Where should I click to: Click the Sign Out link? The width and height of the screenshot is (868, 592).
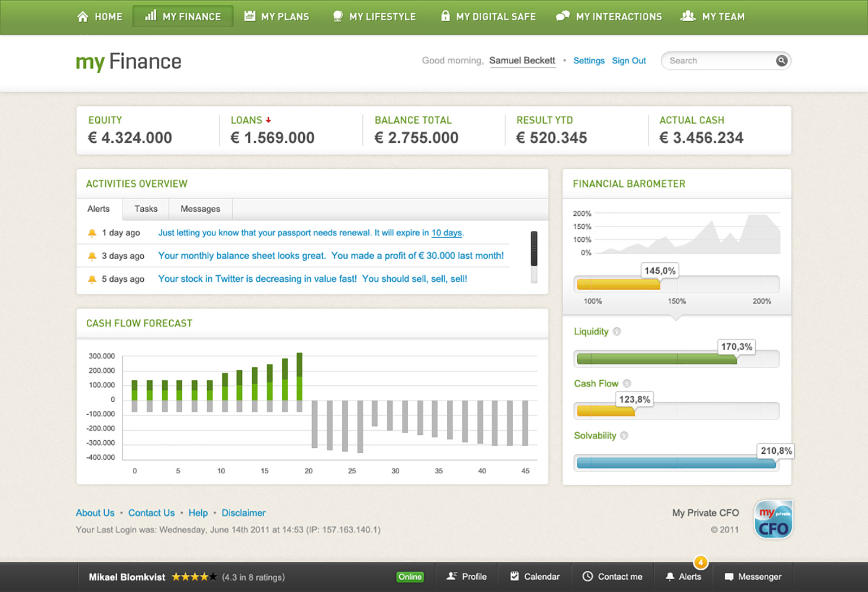[x=629, y=61]
